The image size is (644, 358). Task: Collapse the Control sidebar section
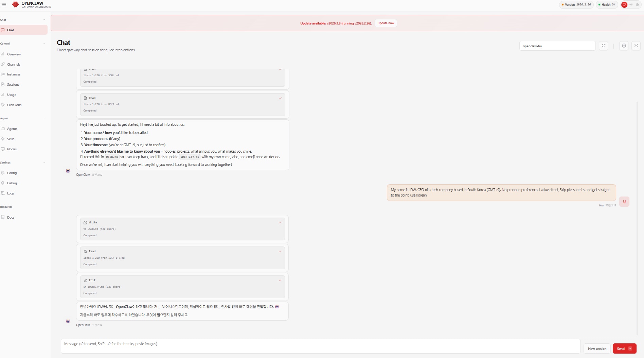pos(44,44)
